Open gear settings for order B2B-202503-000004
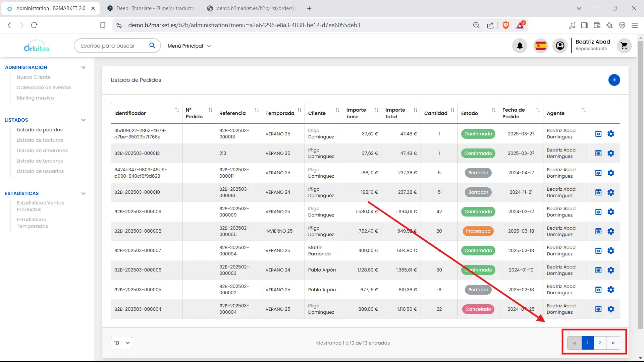Image resolution: width=644 pixels, height=362 pixels. [x=611, y=309]
